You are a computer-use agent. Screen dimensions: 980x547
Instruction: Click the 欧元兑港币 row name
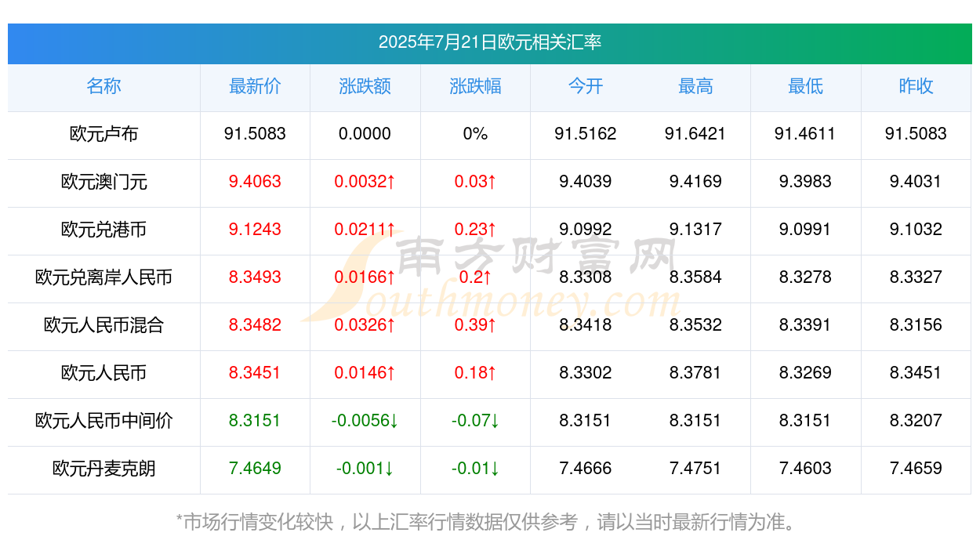[x=103, y=230]
